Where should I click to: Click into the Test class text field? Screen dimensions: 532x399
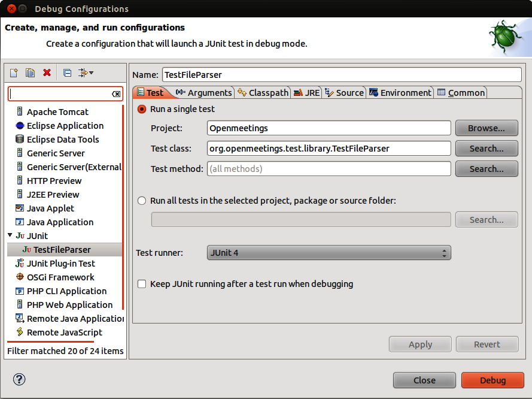329,149
